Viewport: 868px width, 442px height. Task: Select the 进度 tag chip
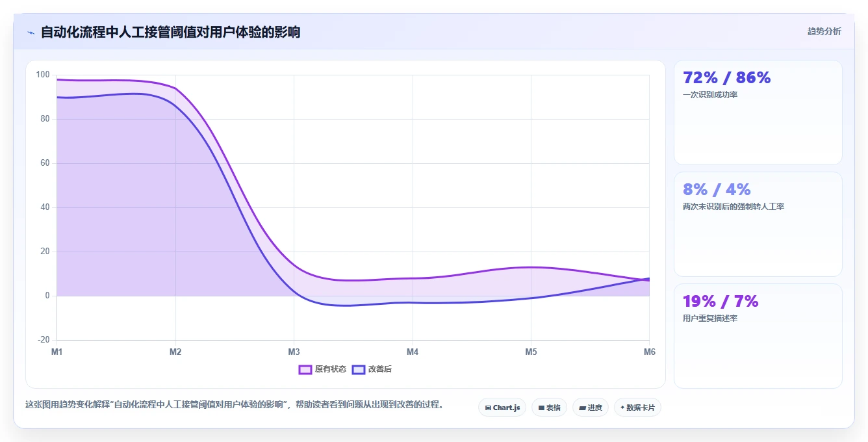click(x=591, y=408)
